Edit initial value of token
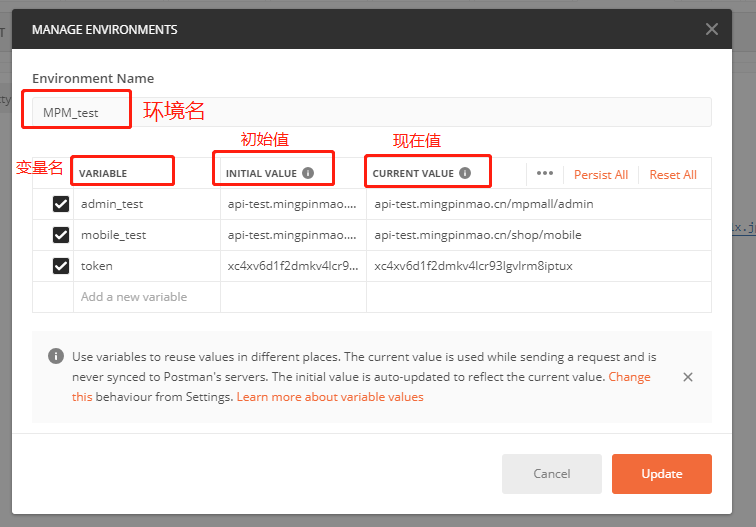Viewport: 756px width, 527px height. coord(293,266)
